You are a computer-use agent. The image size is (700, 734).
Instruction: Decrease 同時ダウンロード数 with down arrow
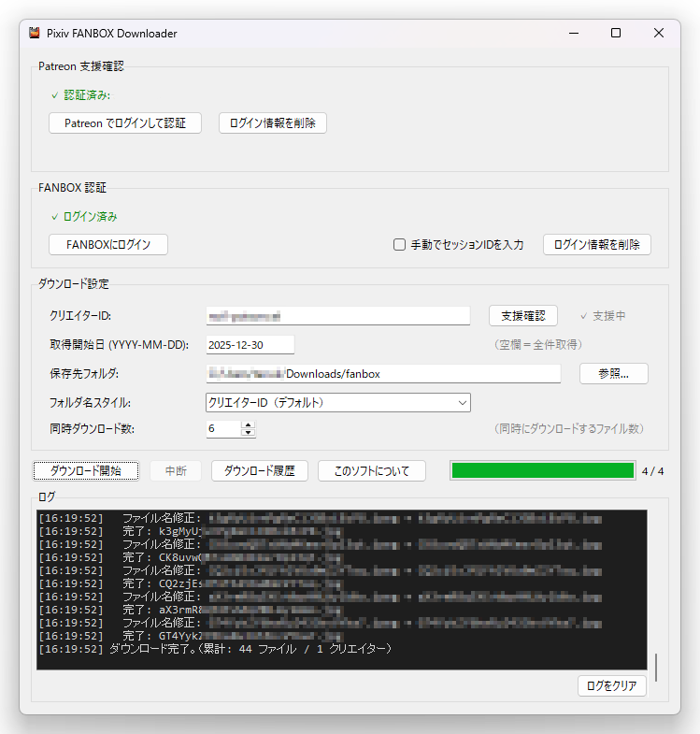[248, 433]
